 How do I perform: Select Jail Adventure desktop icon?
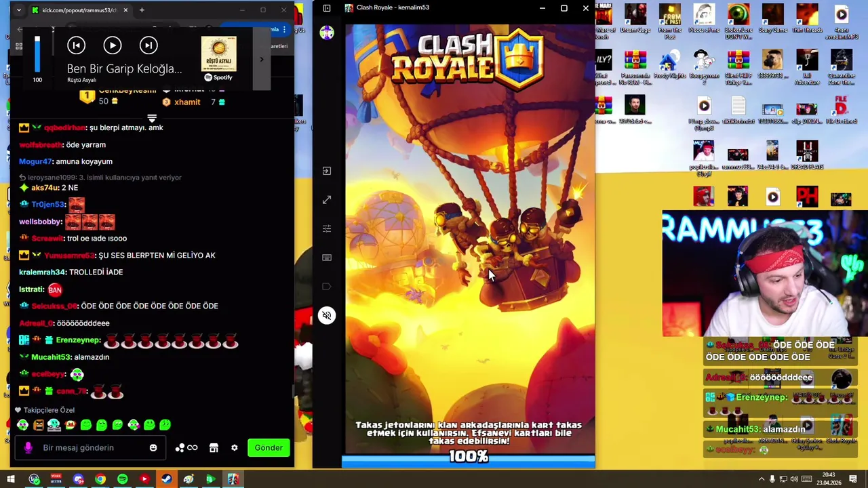807,68
